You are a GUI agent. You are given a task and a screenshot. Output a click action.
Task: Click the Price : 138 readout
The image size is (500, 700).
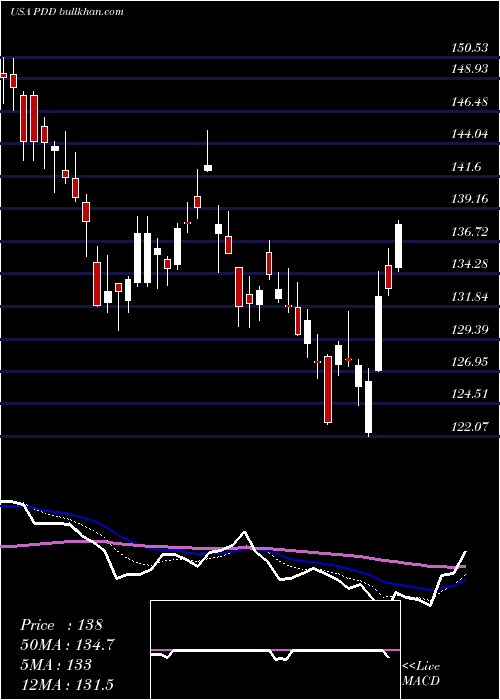(62, 625)
